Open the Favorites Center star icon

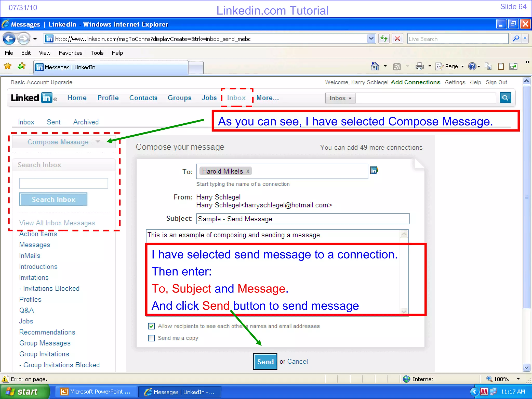[8, 66]
